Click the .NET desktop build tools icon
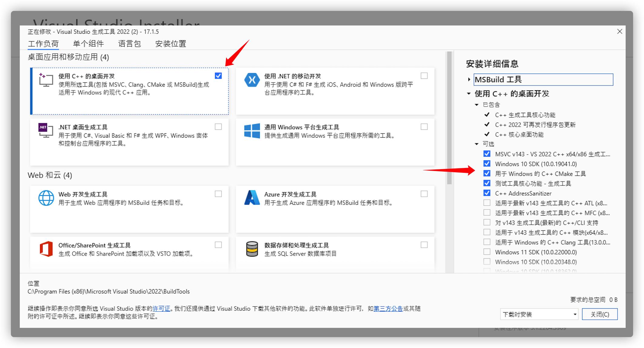This screenshot has width=644, height=348. click(46, 131)
